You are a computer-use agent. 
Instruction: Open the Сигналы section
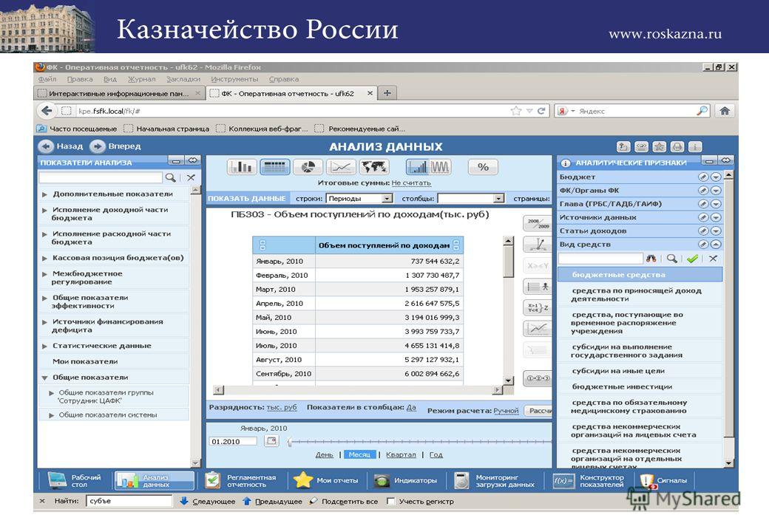[664, 480]
